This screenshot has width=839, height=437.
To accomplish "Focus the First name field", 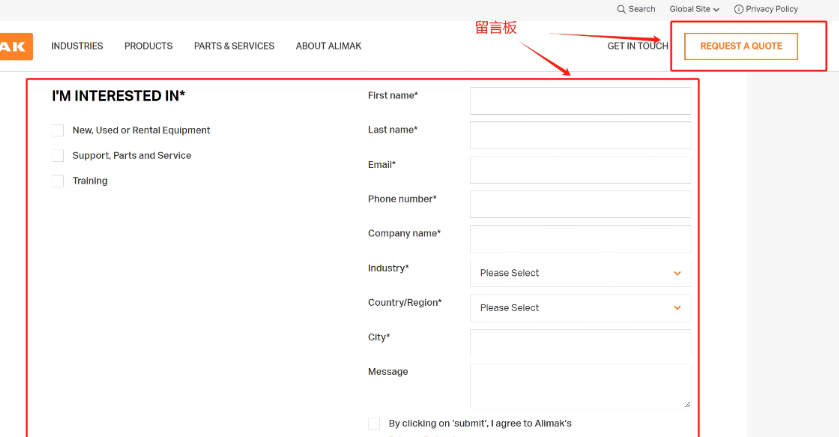I will coord(580,101).
